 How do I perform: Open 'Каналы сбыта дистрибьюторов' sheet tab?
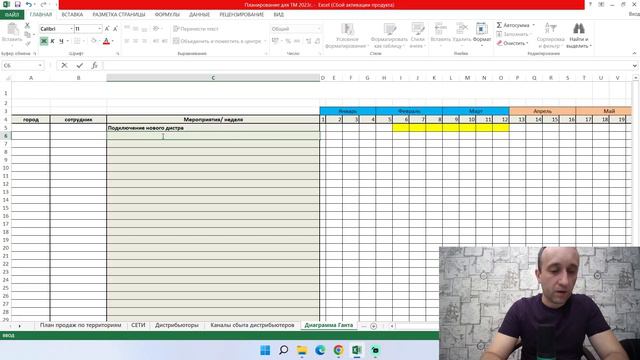coord(252,325)
